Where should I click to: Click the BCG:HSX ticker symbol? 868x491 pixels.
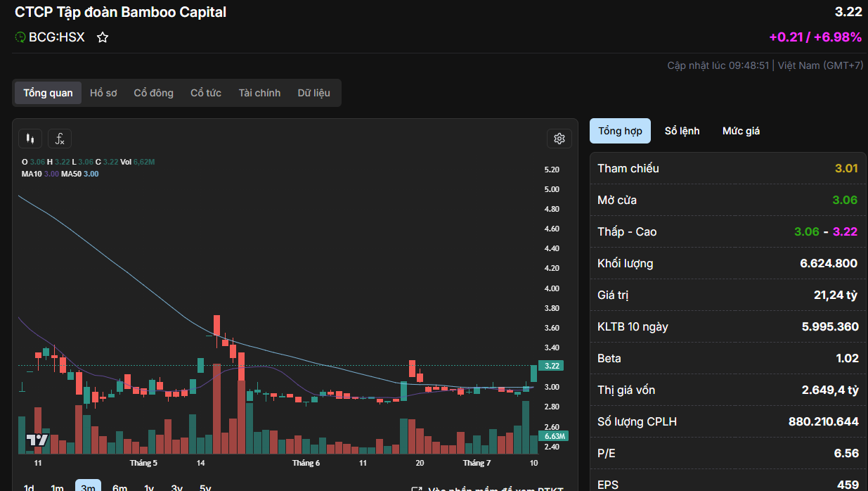(x=56, y=37)
